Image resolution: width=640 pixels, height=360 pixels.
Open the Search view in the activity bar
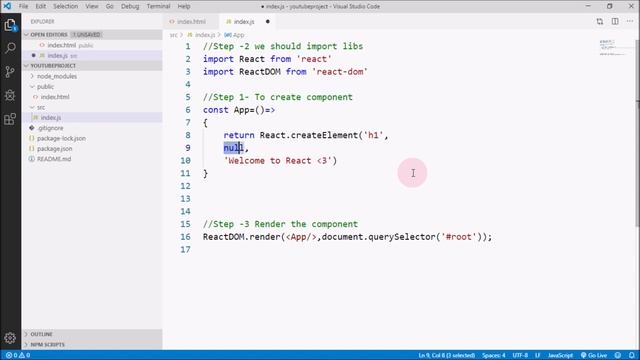[x=10, y=48]
